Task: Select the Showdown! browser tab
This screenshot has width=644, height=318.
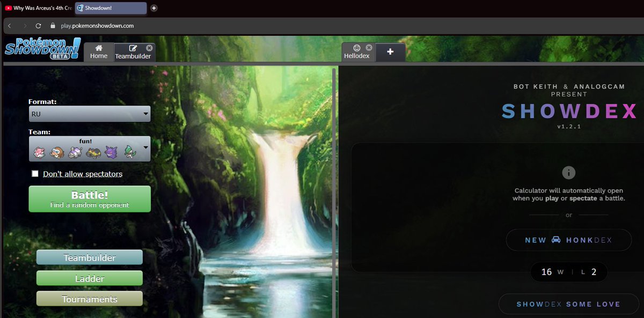Action: click(111, 8)
